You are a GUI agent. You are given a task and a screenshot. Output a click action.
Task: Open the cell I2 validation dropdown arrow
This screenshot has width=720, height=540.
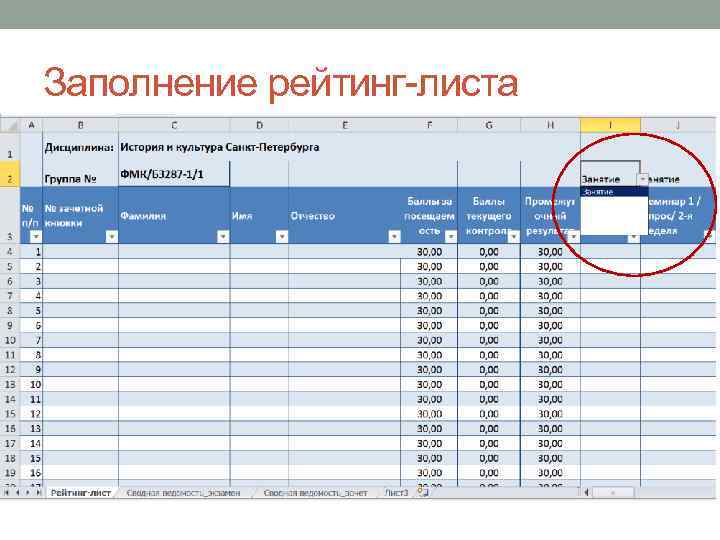(x=643, y=179)
